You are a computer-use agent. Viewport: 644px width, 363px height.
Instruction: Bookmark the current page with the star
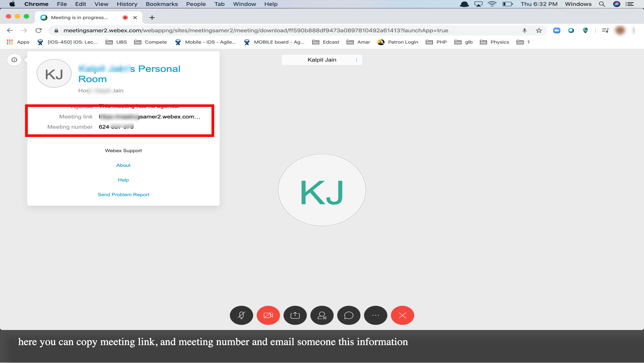[x=539, y=30]
